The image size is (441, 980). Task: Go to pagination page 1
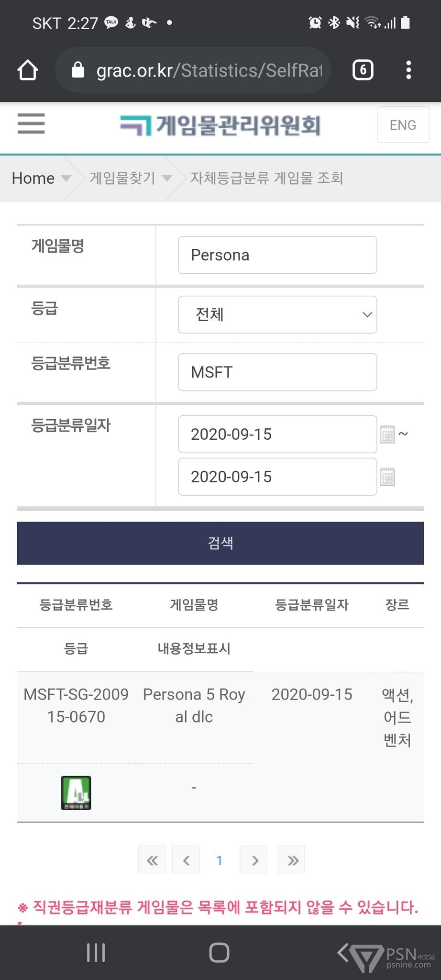219,860
